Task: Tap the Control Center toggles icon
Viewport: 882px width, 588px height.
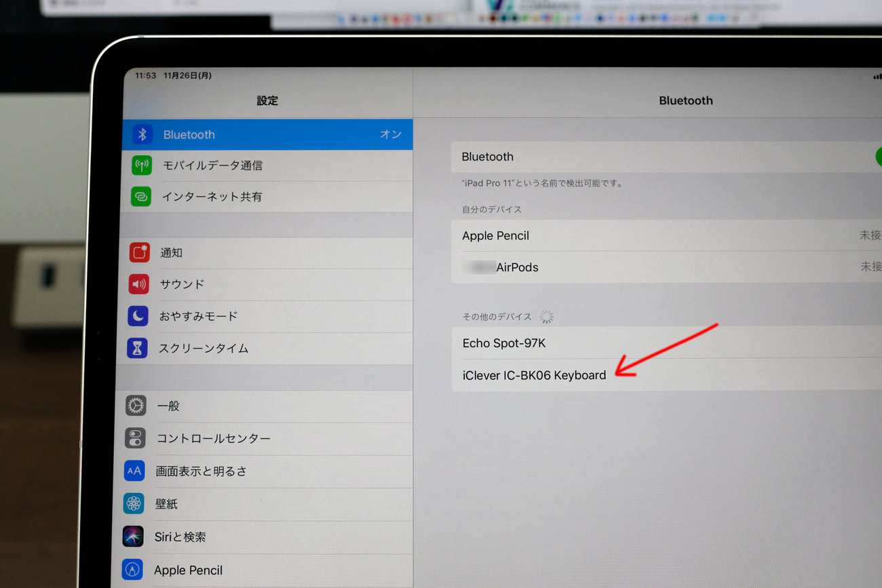Action: pos(135,438)
